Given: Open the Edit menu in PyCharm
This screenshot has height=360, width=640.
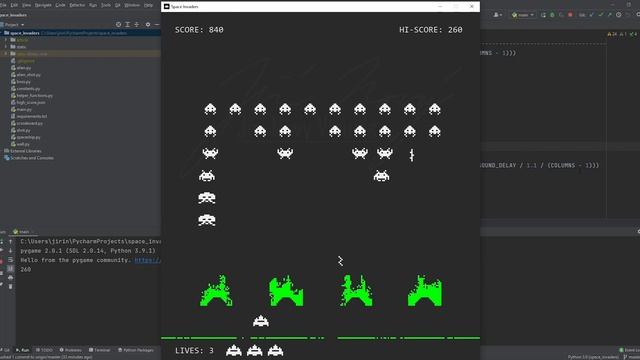Looking at the screenshot, I should click(x=14, y=5).
